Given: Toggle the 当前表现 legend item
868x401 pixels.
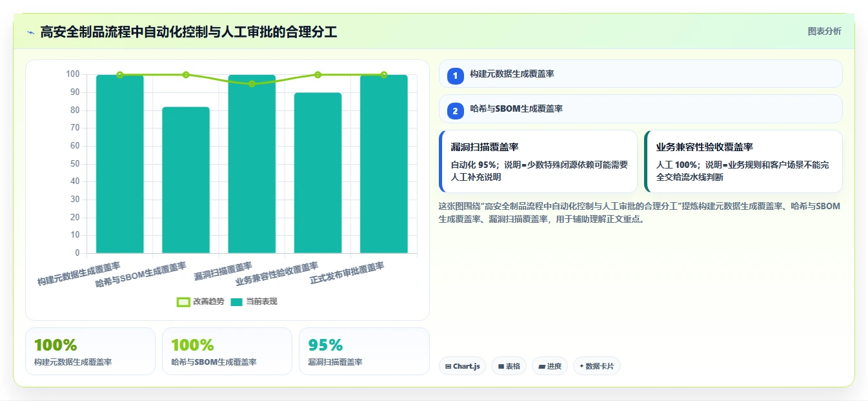Looking at the screenshot, I should [254, 302].
